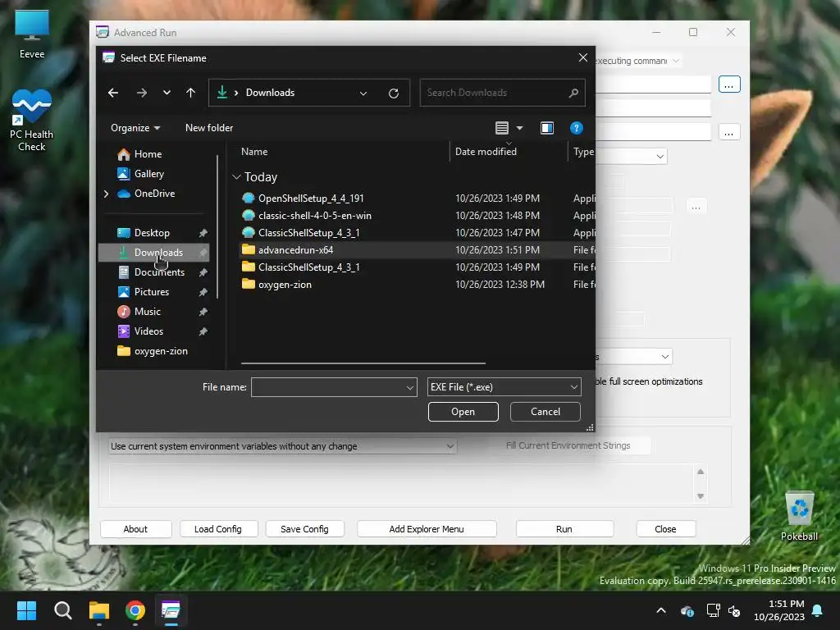The width and height of the screenshot is (840, 630).
Task: Click the horizontal scrollbar in file list
Action: (x=363, y=363)
